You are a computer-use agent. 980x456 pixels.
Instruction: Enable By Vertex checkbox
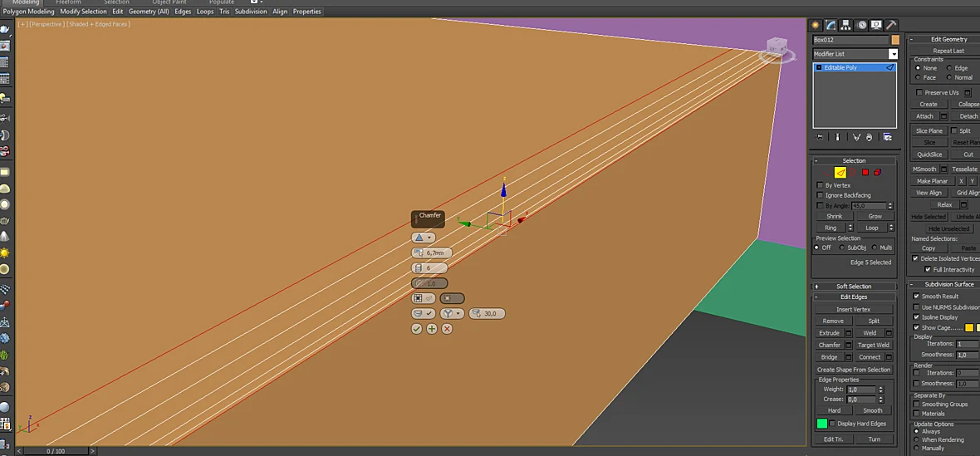(x=820, y=185)
